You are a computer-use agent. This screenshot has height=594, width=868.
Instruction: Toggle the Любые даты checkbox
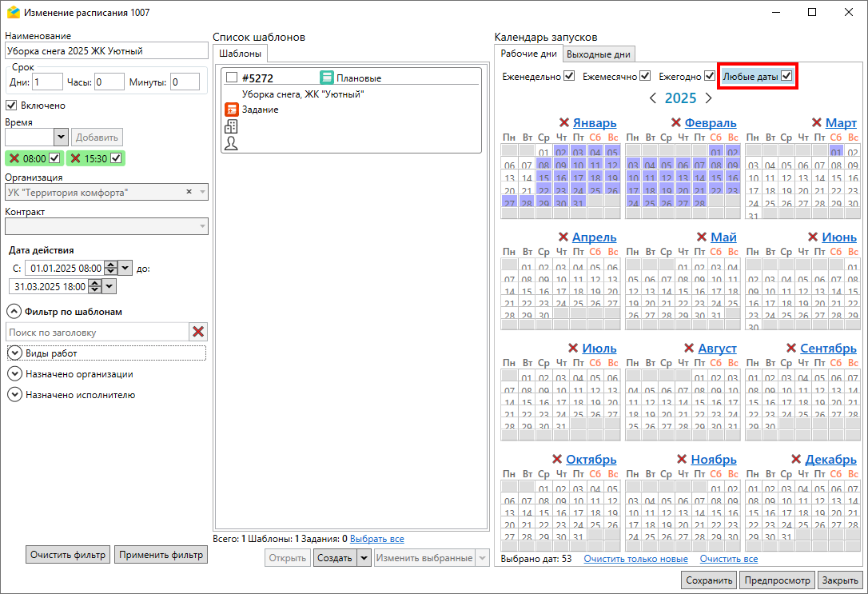786,77
